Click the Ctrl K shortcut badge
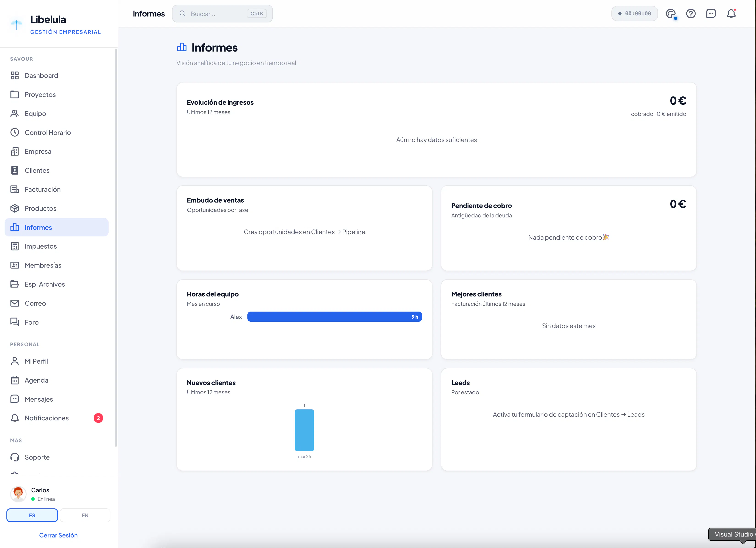 tap(257, 14)
